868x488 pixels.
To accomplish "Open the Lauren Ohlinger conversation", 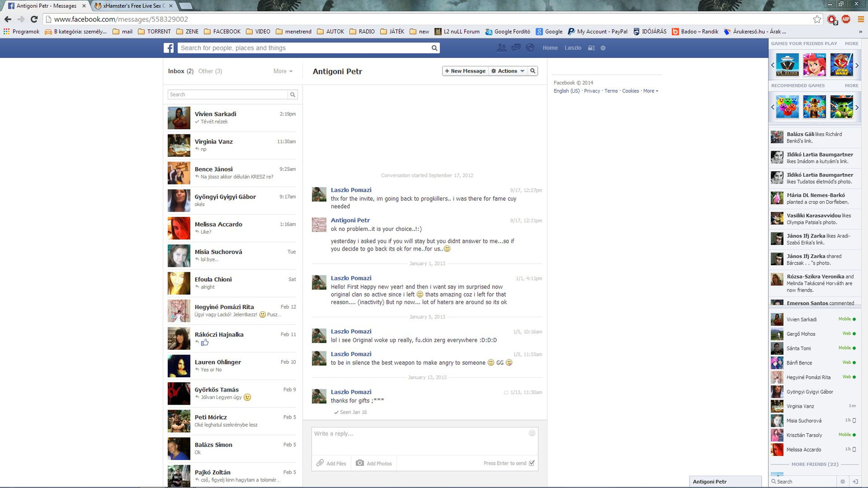I will (x=232, y=366).
